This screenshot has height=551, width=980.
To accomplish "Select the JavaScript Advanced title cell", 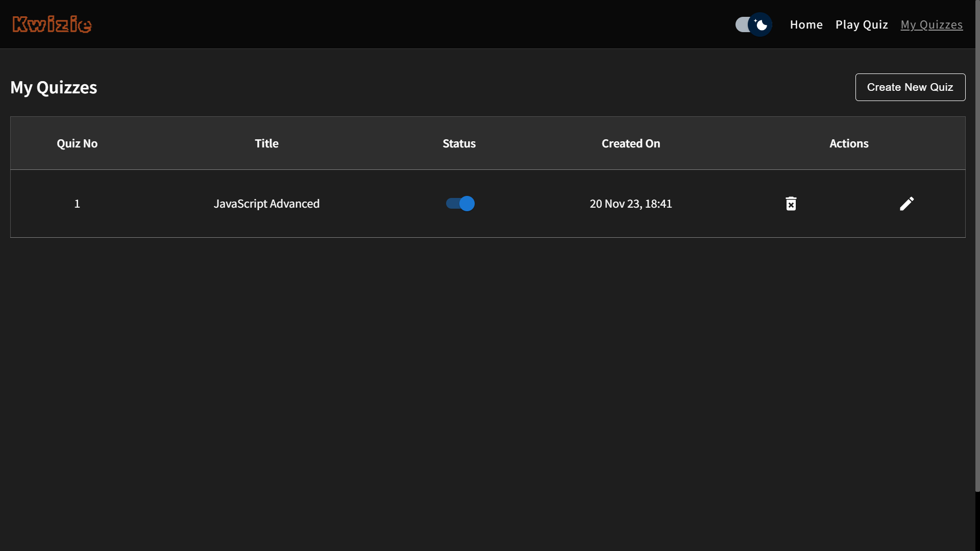I will tap(266, 204).
